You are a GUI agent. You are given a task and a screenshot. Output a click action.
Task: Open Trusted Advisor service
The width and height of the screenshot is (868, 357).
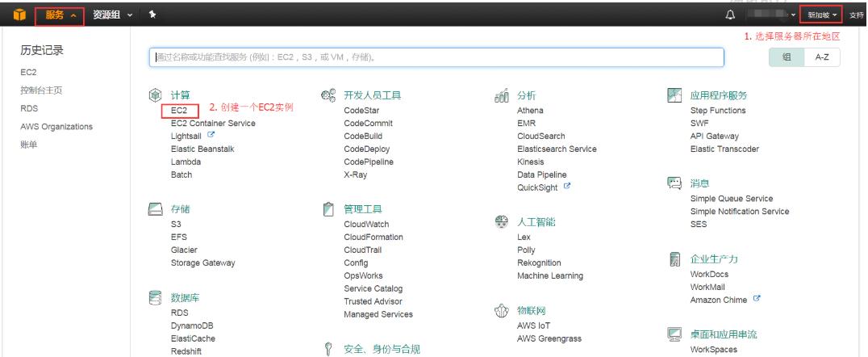point(373,301)
